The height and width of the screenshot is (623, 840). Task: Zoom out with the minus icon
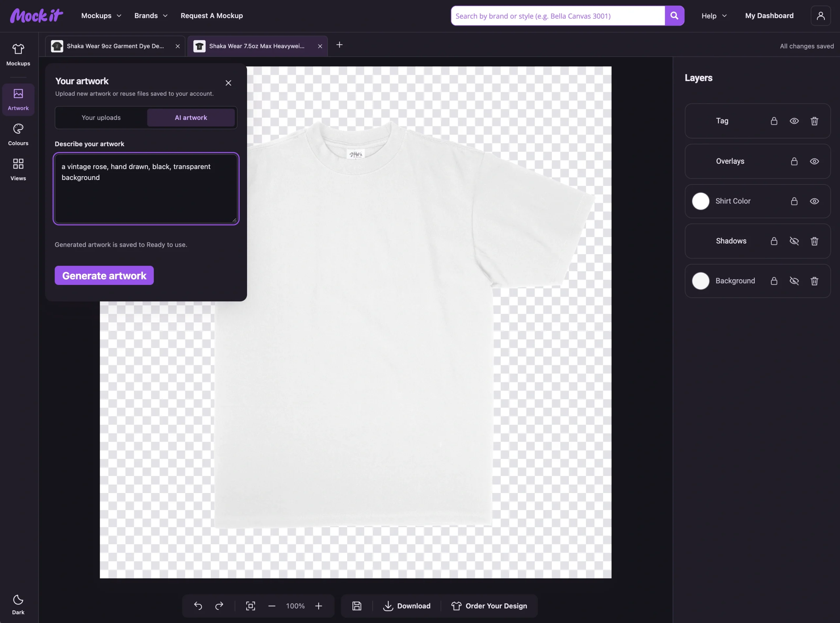(272, 606)
